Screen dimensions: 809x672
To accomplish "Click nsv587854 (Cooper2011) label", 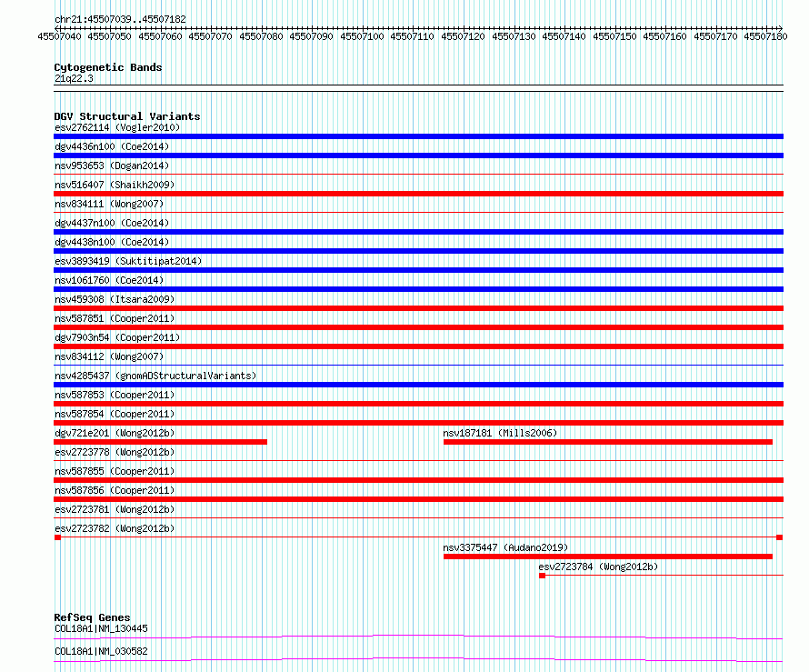I will [x=115, y=414].
